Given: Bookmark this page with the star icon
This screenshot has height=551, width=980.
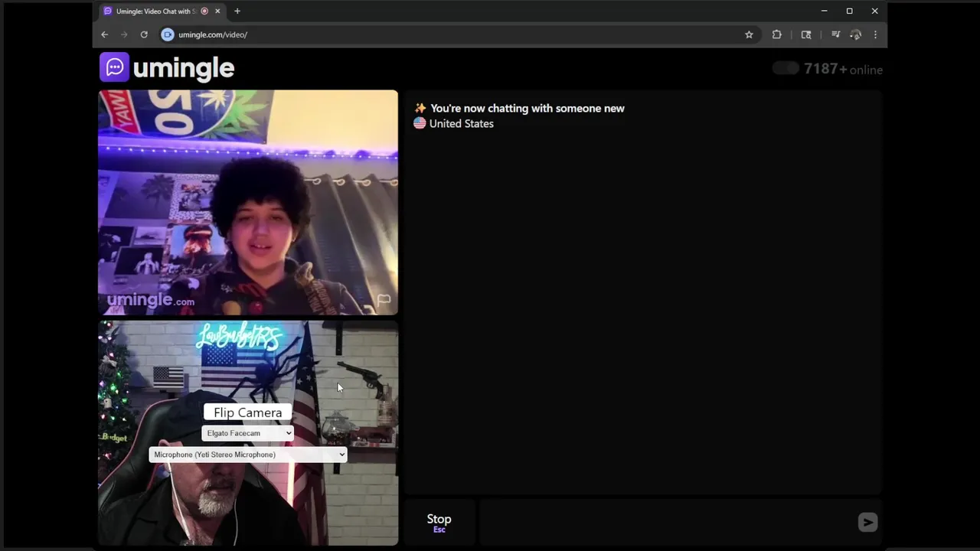Looking at the screenshot, I should click(x=749, y=34).
